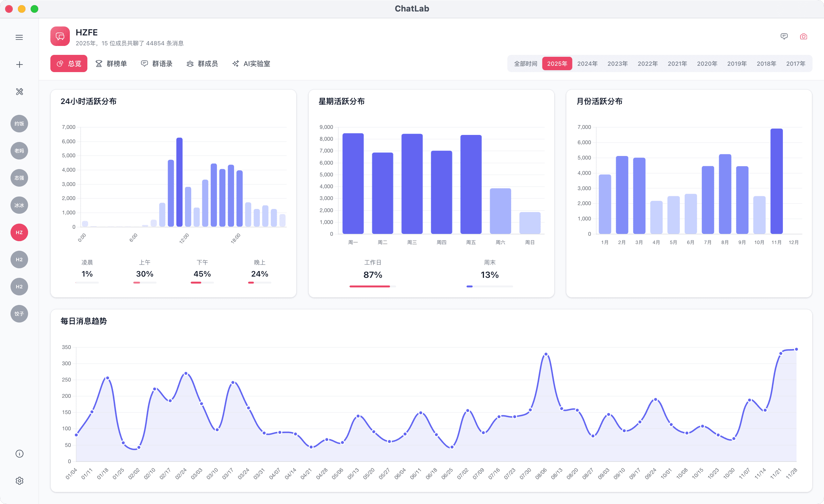Open the settings gear icon
The image size is (824, 504).
(x=19, y=481)
